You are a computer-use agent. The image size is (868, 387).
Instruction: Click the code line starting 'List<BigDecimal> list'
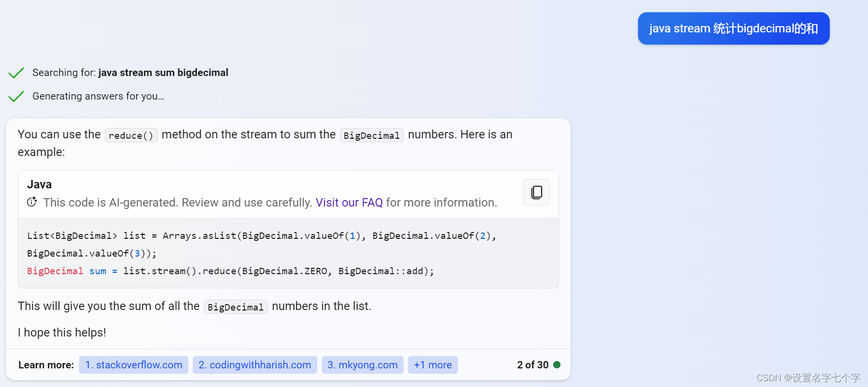(262, 236)
